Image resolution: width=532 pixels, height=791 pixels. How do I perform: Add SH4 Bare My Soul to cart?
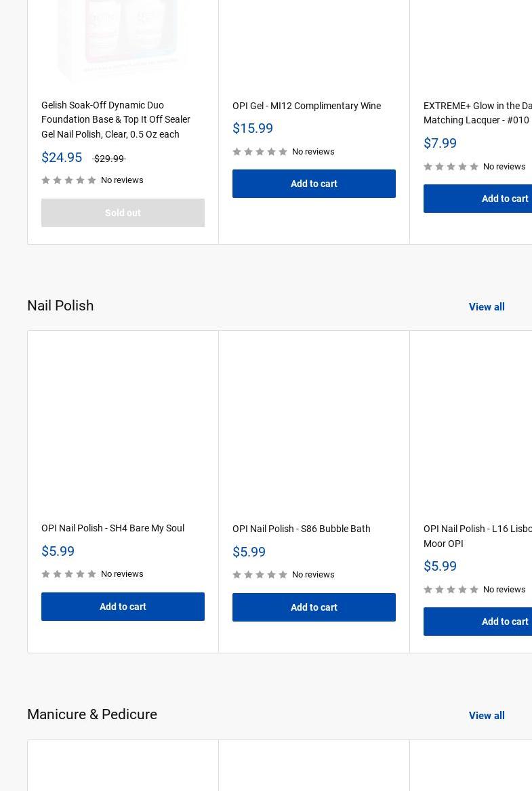coord(123,607)
